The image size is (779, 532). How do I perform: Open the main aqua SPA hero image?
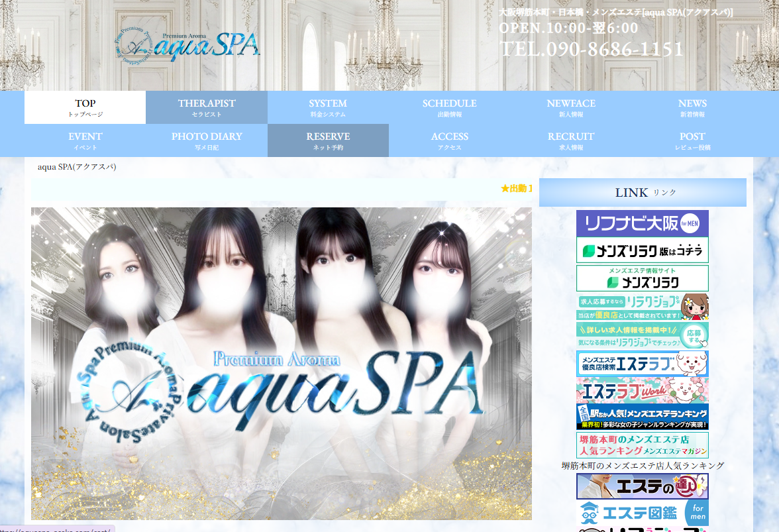coord(281,364)
